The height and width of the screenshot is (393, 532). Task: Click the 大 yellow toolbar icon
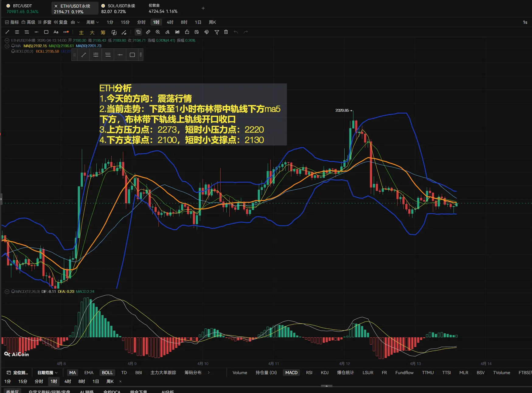click(x=92, y=32)
